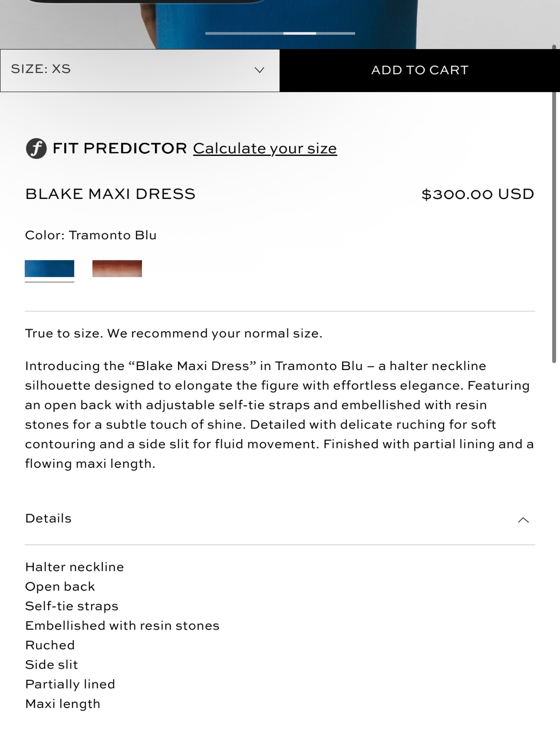Screen dimensions: 560x747
Task: Click the Details section heading
Action: [48, 518]
